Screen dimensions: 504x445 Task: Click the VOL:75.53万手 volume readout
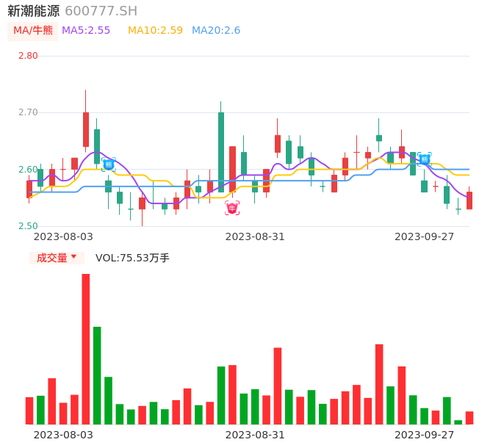click(x=132, y=258)
